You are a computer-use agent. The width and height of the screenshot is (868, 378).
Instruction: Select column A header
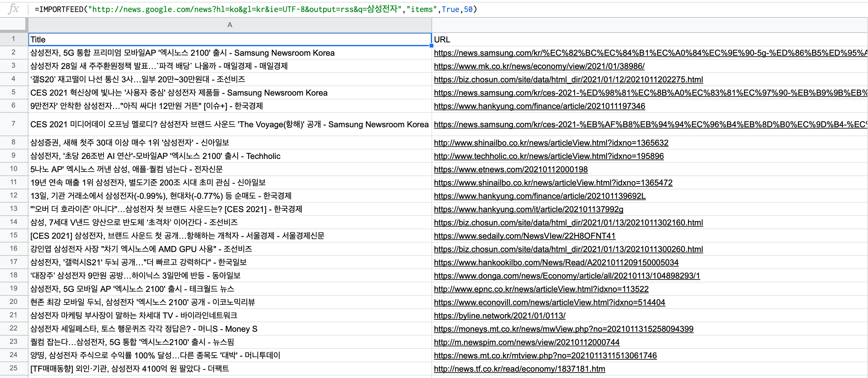coord(229,25)
